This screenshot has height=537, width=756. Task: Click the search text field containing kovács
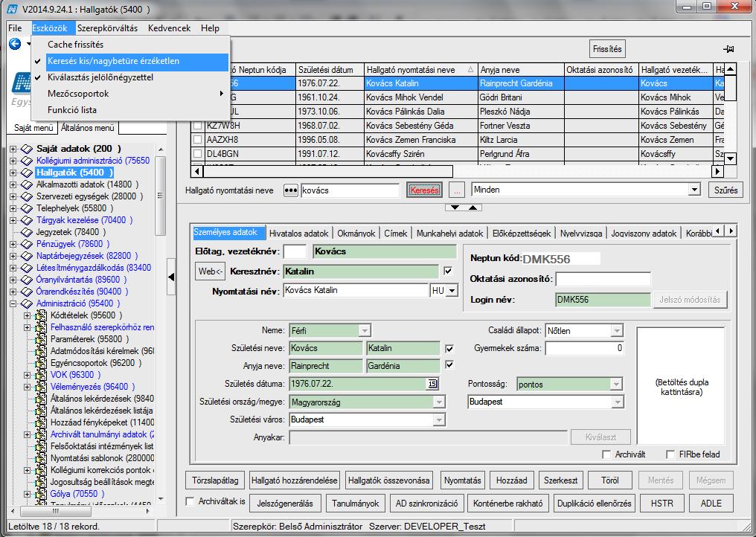tap(350, 190)
